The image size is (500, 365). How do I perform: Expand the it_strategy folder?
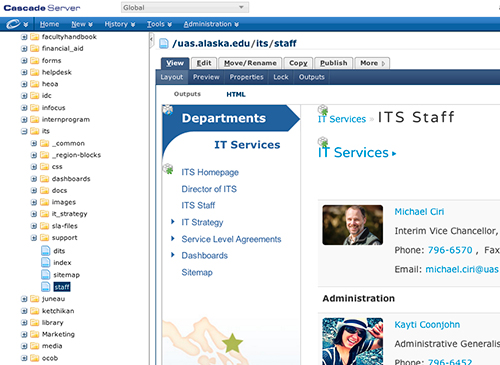[x=34, y=214]
